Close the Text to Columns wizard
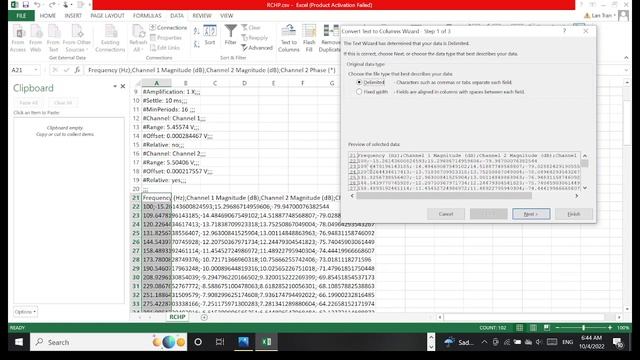This screenshot has height=360, width=640. tap(586, 31)
